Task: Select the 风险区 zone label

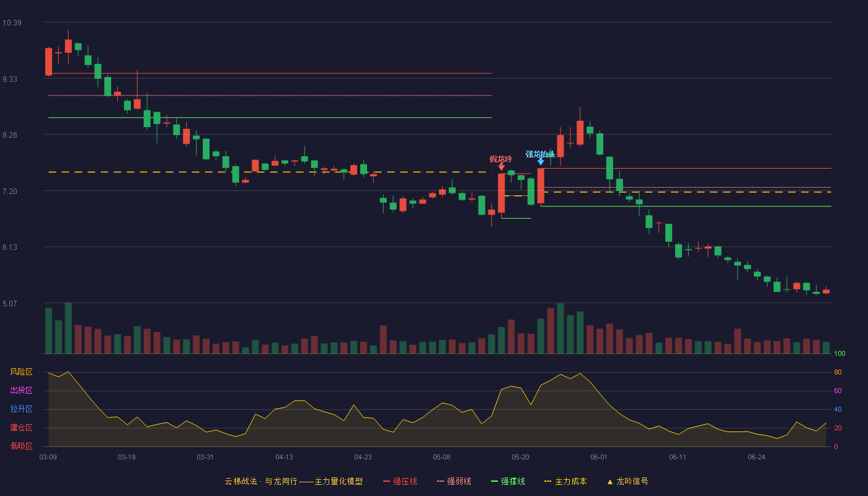Action: click(21, 372)
